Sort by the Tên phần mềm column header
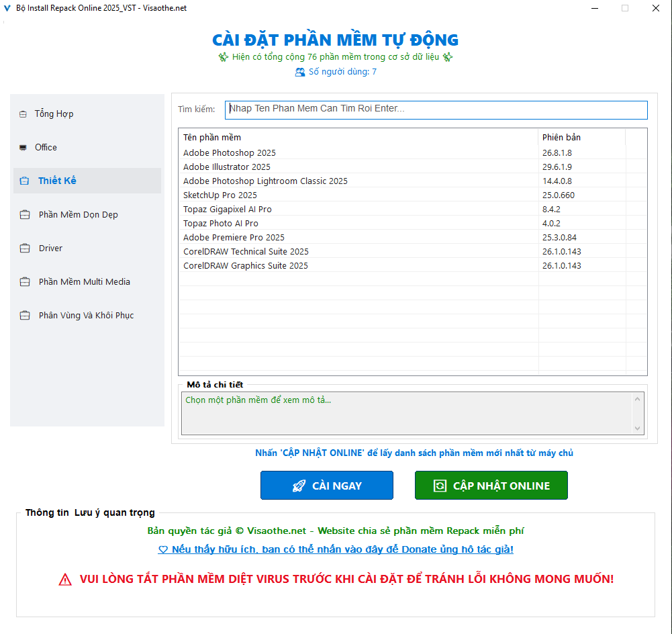The image size is (672, 634). (x=358, y=137)
